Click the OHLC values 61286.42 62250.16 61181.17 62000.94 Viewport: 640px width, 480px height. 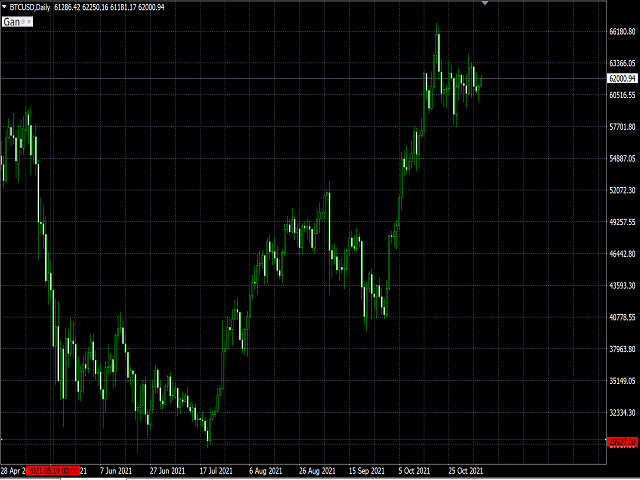[109, 7]
